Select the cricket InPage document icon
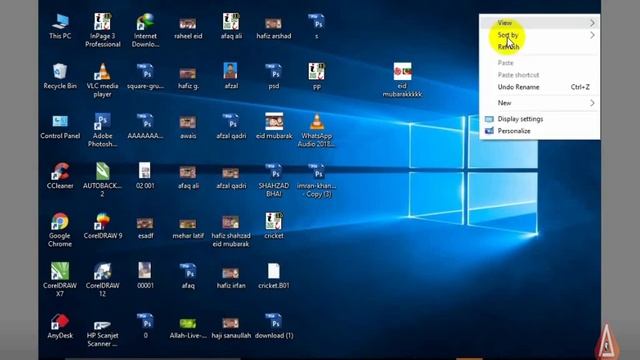640x360 pixels. click(x=273, y=226)
